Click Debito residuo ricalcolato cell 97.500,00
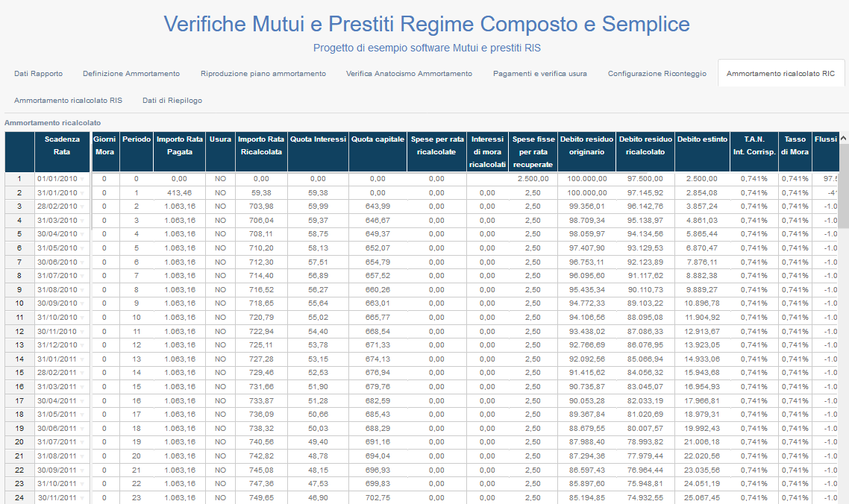849x504 pixels. [x=645, y=179]
